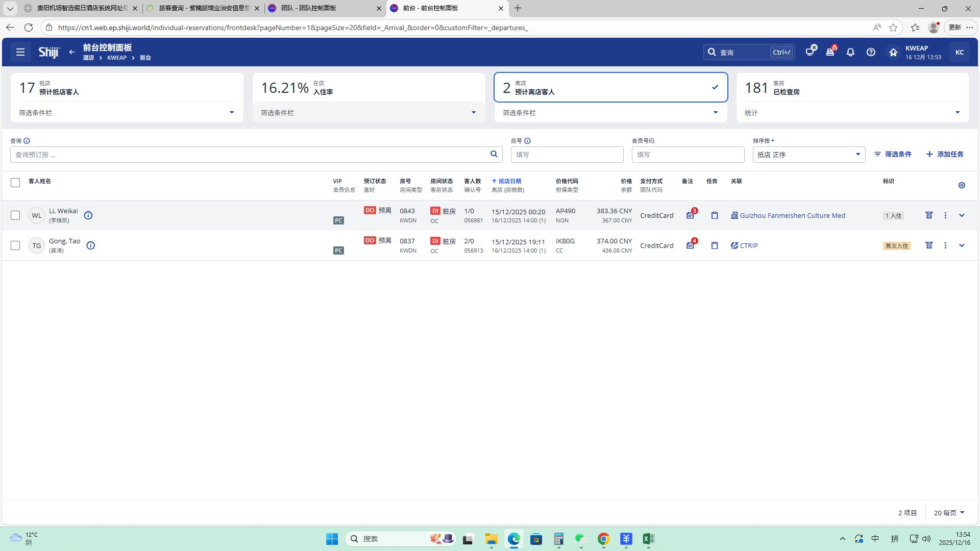Open Guizhou Fanmeishen Culture Med link
This screenshot has height=551, width=980.
(x=792, y=215)
